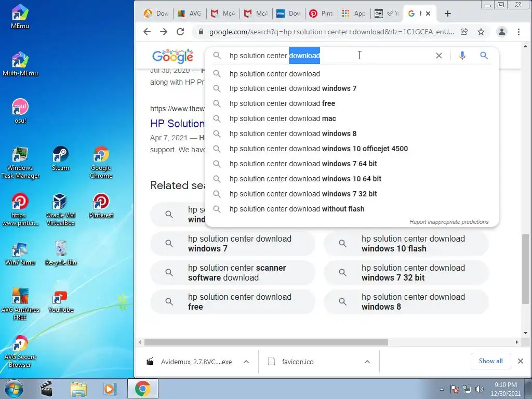Select suggestion 'hp solution center download windows 7'
The image size is (532, 399).
352,88
